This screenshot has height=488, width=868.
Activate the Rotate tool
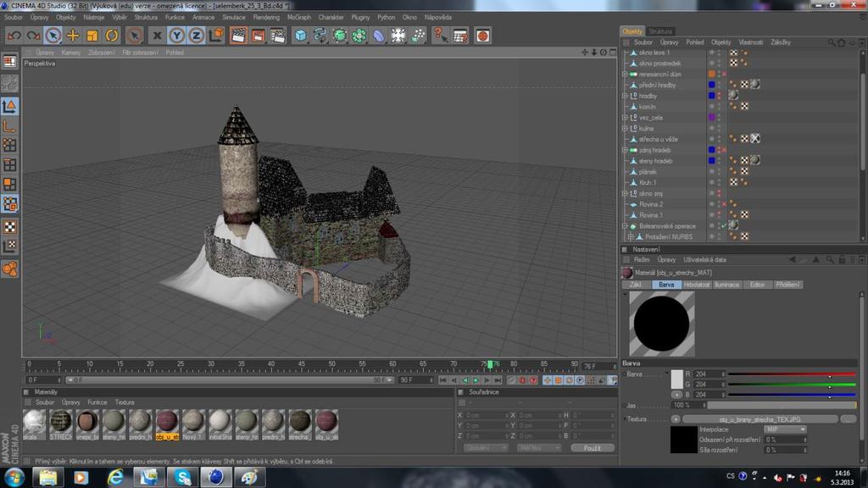pyautogui.click(x=112, y=36)
